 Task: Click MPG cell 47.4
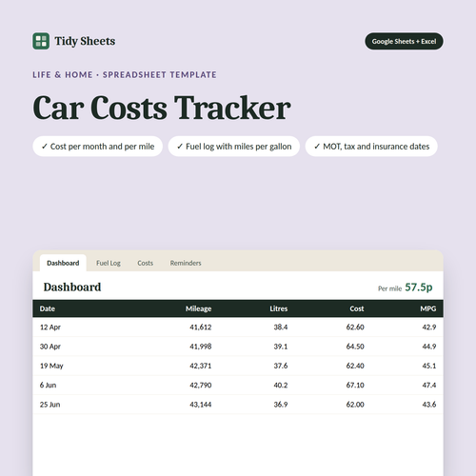pos(429,386)
